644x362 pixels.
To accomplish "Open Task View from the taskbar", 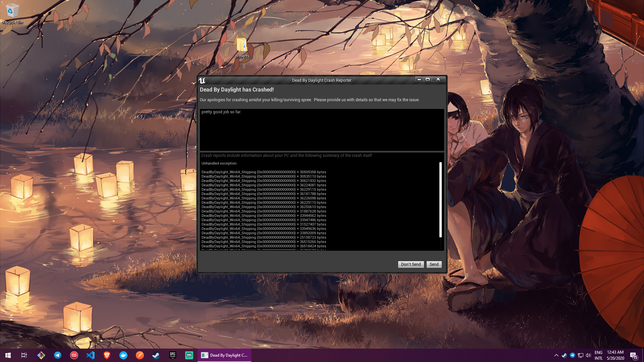I will click(24, 355).
